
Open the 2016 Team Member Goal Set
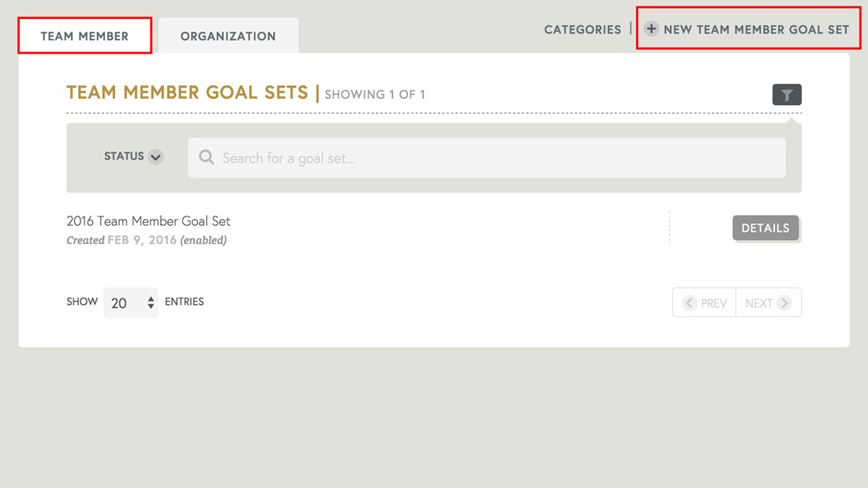[x=148, y=221]
